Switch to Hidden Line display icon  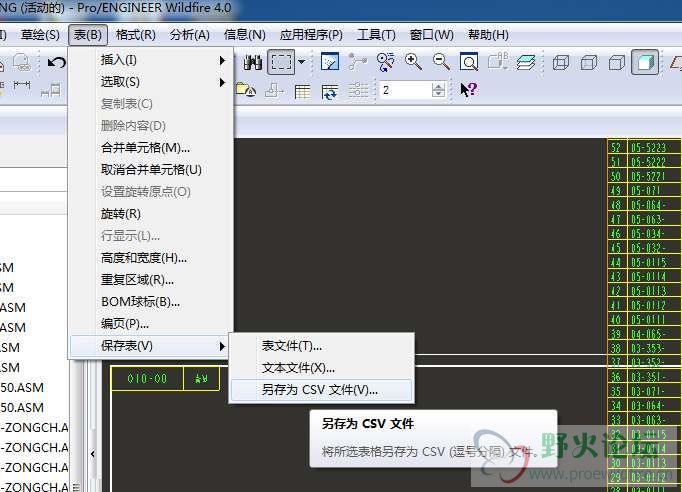tap(588, 63)
